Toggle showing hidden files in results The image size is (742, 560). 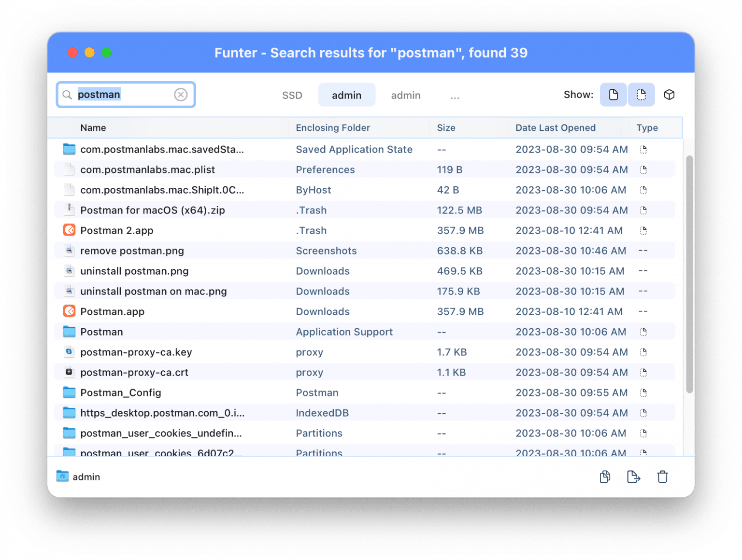point(641,95)
